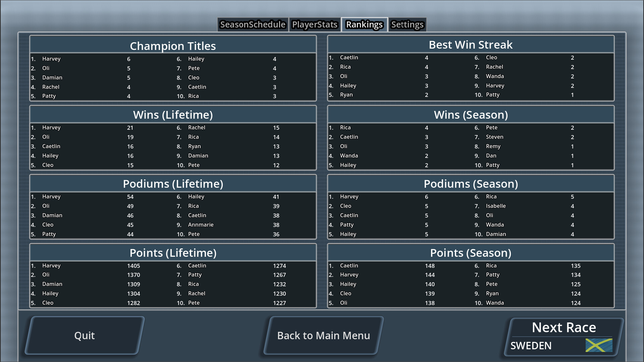The image size is (644, 362).
Task: Open the Next Race panel
Action: (x=563, y=327)
